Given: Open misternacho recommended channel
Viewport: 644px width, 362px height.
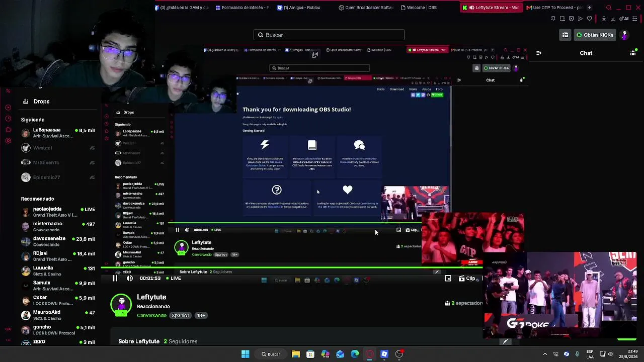Looking at the screenshot, I should tap(58, 226).
